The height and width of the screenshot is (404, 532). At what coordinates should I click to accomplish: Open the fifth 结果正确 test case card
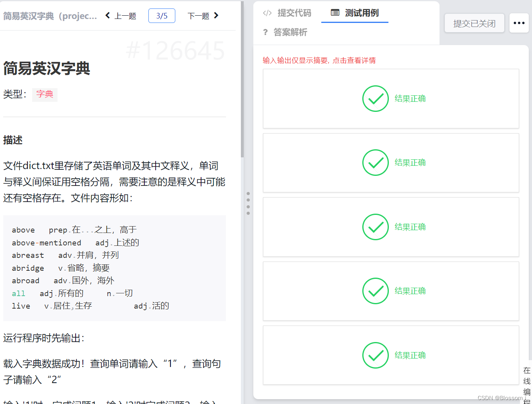click(391, 355)
